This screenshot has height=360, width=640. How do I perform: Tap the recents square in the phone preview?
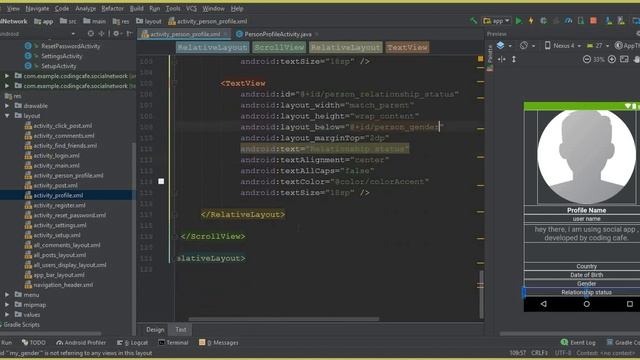pyautogui.click(x=630, y=304)
